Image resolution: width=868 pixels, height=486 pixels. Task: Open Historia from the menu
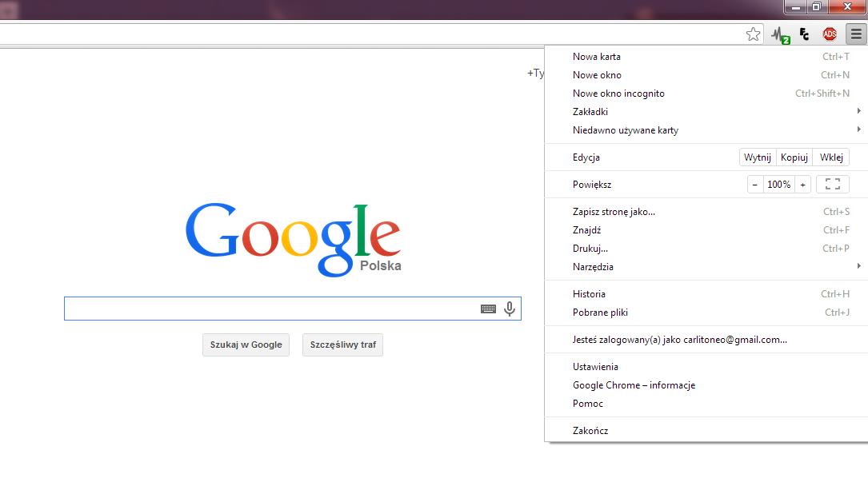[706, 294]
